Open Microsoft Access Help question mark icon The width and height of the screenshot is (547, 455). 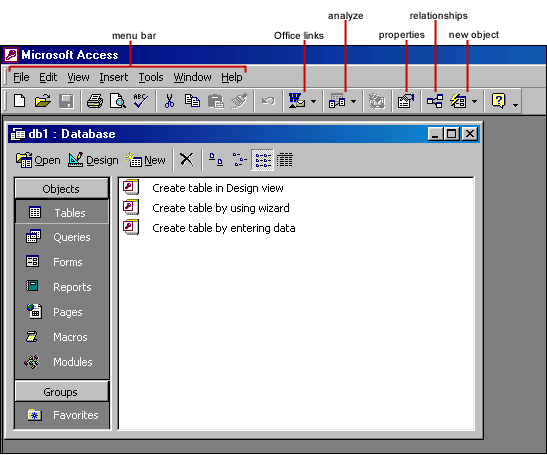point(498,101)
